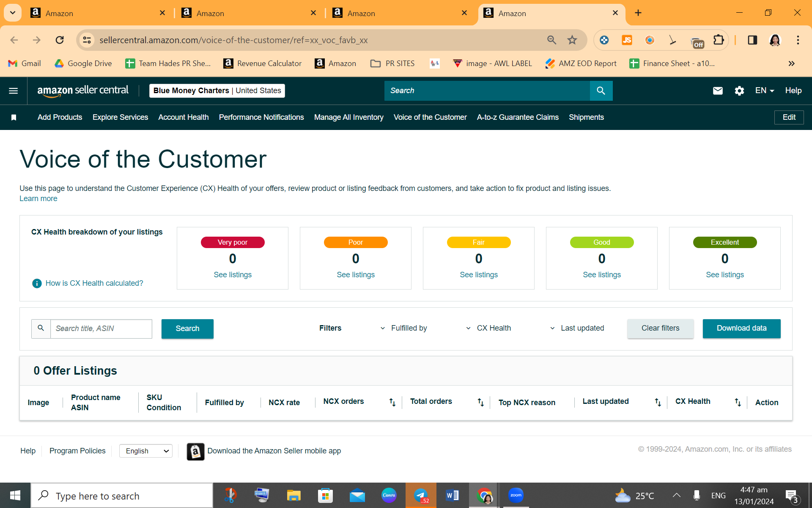Open the settings gear icon

739,91
